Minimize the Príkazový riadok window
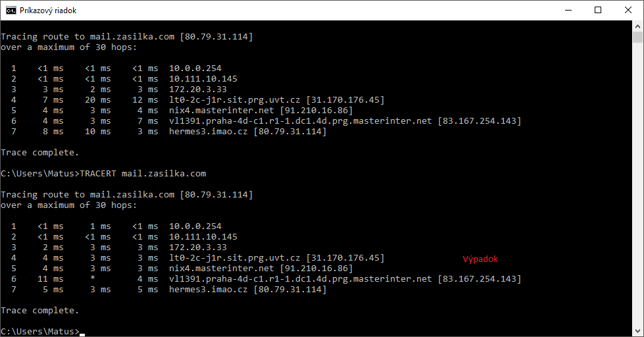 click(567, 10)
